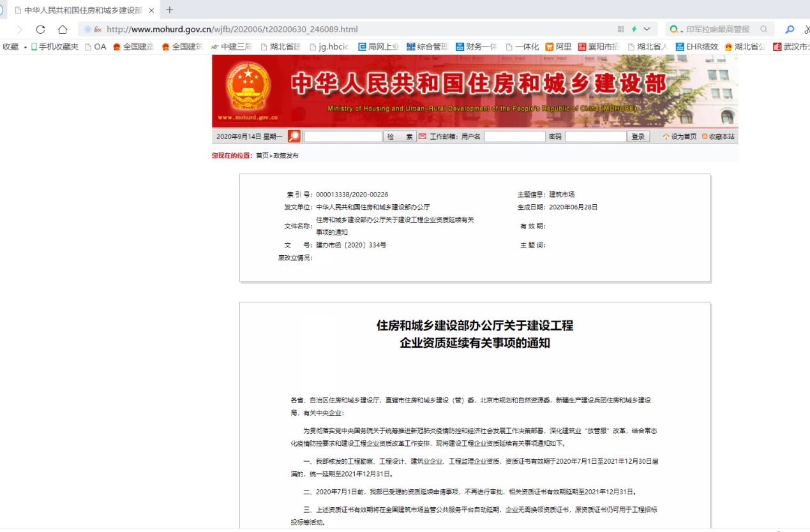The height and width of the screenshot is (532, 810).
Task: Click the search engine logo in search box
Action: (674, 29)
